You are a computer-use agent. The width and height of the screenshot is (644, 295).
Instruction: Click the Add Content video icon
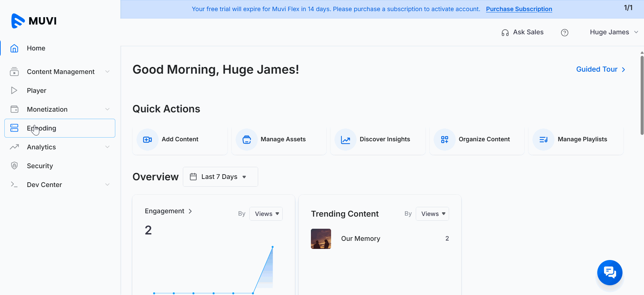(147, 140)
